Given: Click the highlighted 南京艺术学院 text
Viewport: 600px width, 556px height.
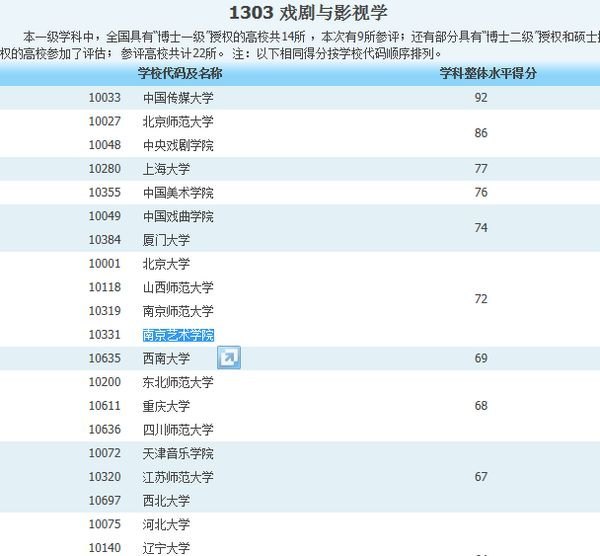Looking at the screenshot, I should (x=178, y=335).
